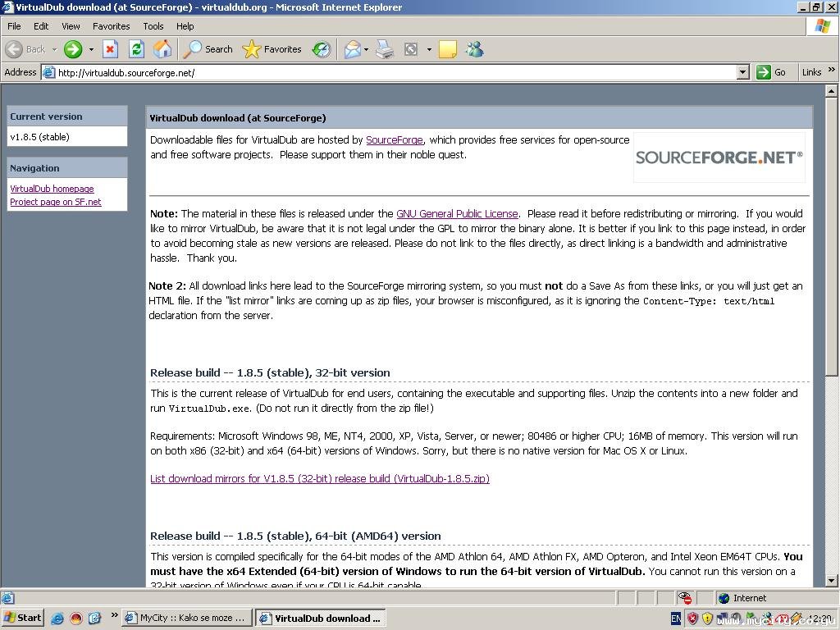
Task: Click the 'v1.8.5 (stable)' version text
Action: (39, 137)
